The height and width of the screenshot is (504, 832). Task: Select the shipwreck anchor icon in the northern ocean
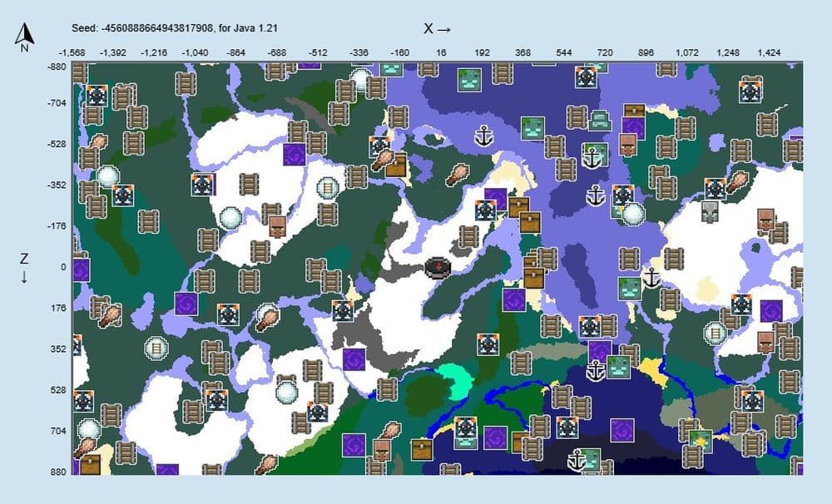tap(484, 136)
